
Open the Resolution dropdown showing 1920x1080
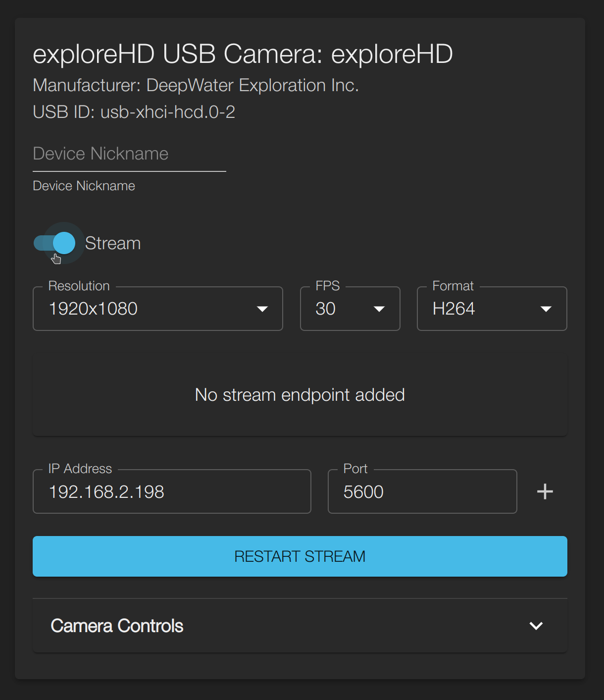[x=157, y=309]
